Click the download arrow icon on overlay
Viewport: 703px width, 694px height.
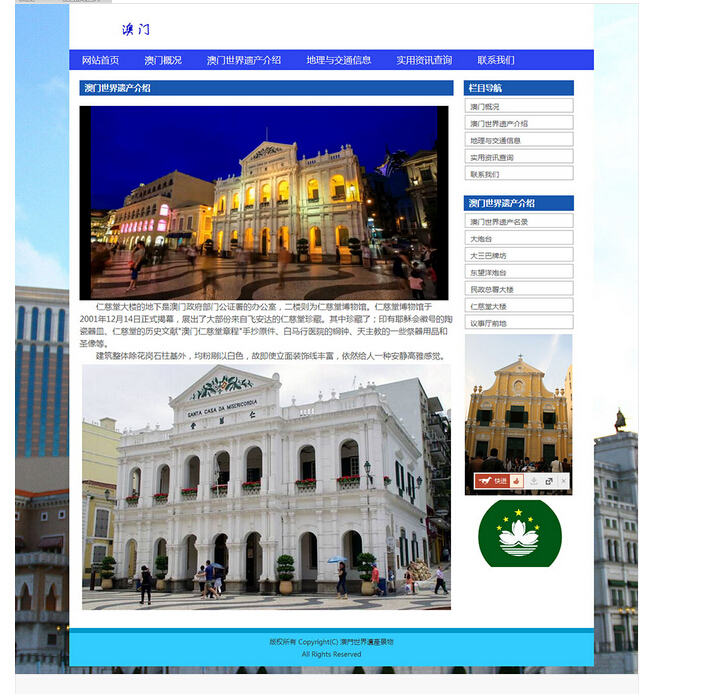click(x=534, y=481)
